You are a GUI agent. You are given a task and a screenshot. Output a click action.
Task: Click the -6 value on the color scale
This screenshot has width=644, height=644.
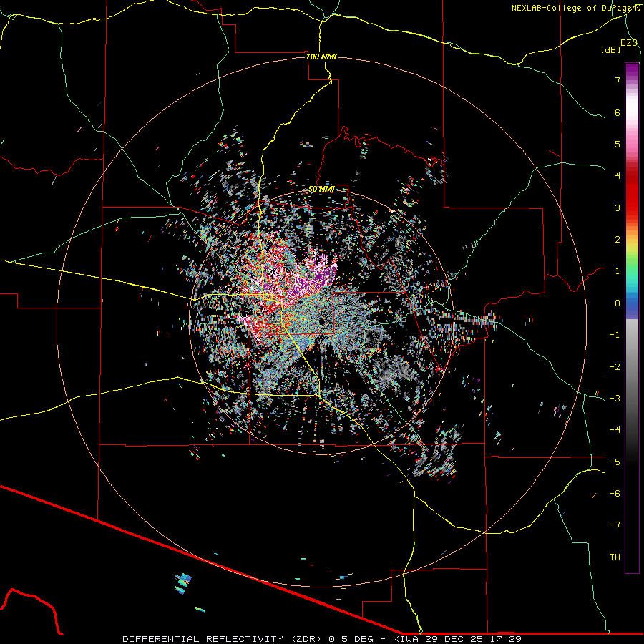615,493
